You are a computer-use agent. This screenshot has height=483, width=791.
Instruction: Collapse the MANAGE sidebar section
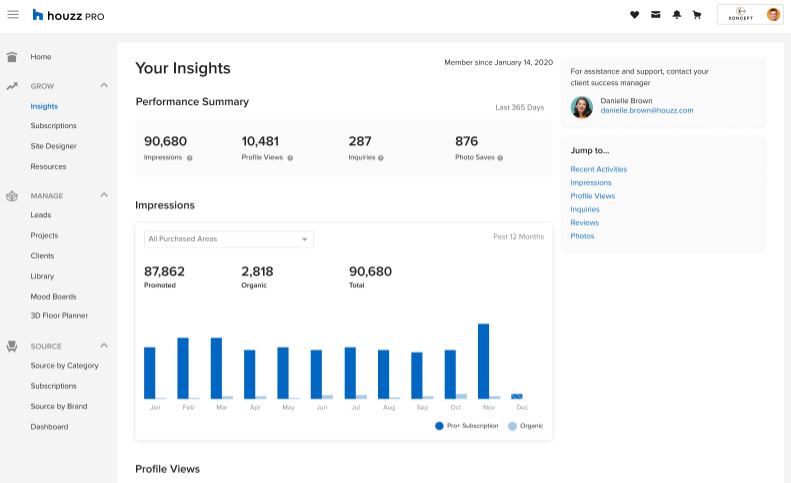click(x=104, y=195)
